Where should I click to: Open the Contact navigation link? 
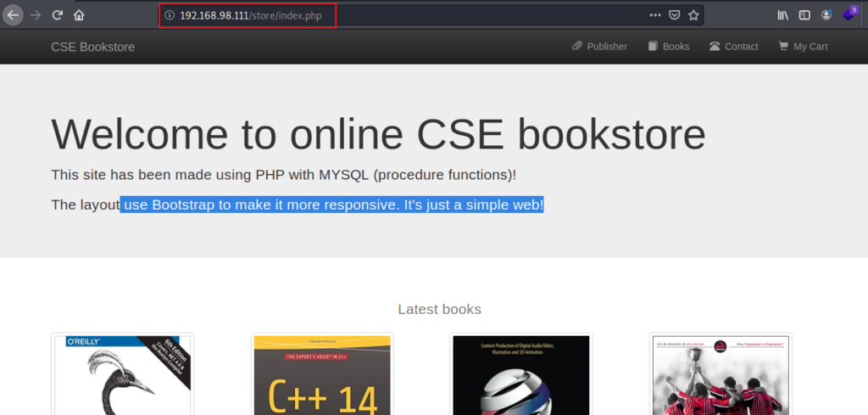point(734,47)
